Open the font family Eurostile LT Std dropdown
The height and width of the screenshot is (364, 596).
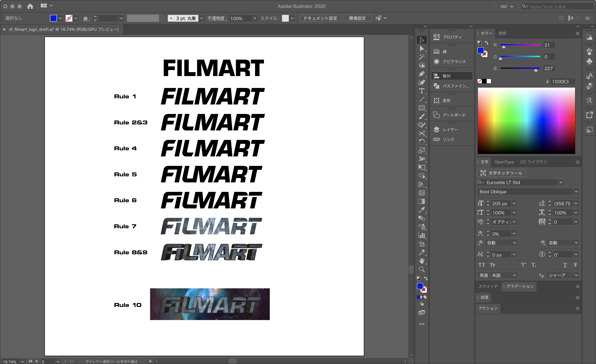[561, 183]
